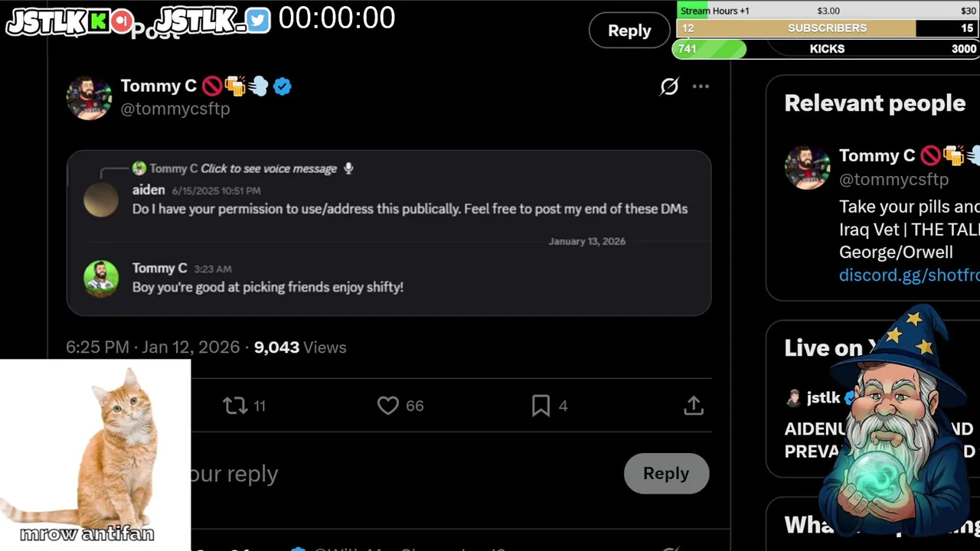Click the Subscribers goal bar
The image size is (980, 551).
click(x=827, y=28)
